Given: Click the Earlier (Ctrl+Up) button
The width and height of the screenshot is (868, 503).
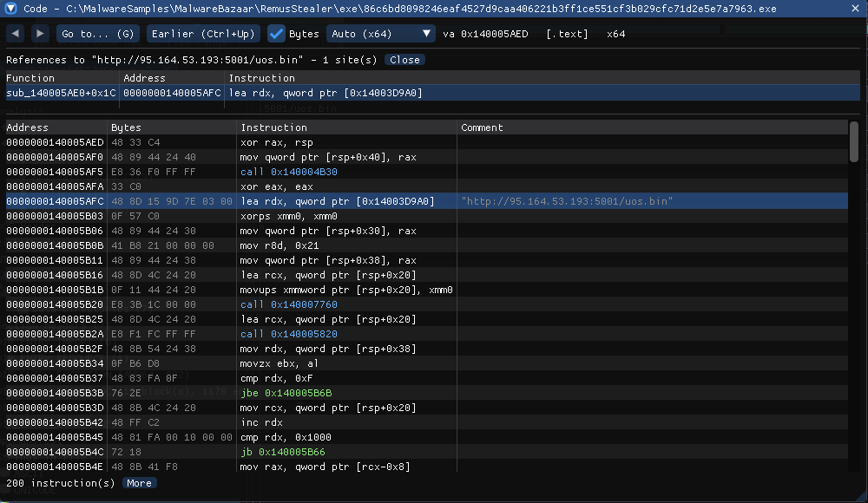Looking at the screenshot, I should [x=203, y=34].
